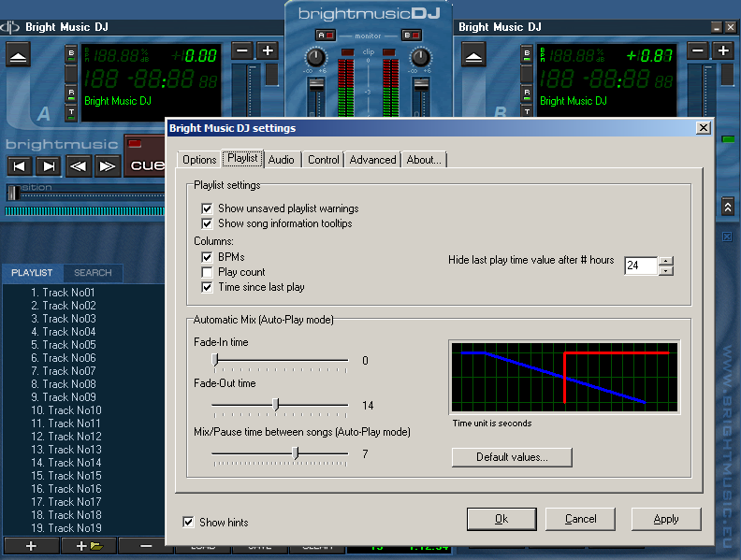Eject deck B with the eject button

(473, 54)
